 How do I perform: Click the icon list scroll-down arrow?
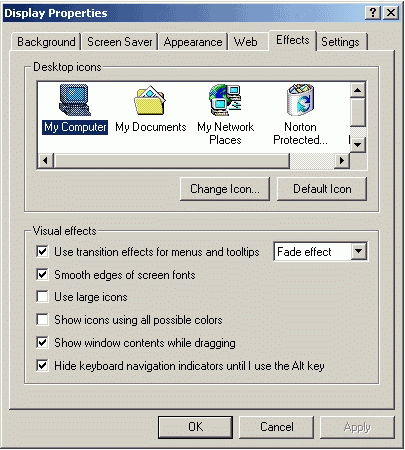tap(358, 145)
